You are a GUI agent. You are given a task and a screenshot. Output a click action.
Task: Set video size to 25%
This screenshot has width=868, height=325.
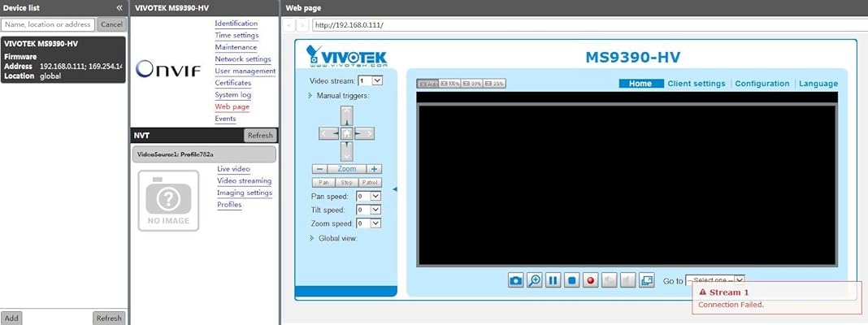pyautogui.click(x=494, y=84)
